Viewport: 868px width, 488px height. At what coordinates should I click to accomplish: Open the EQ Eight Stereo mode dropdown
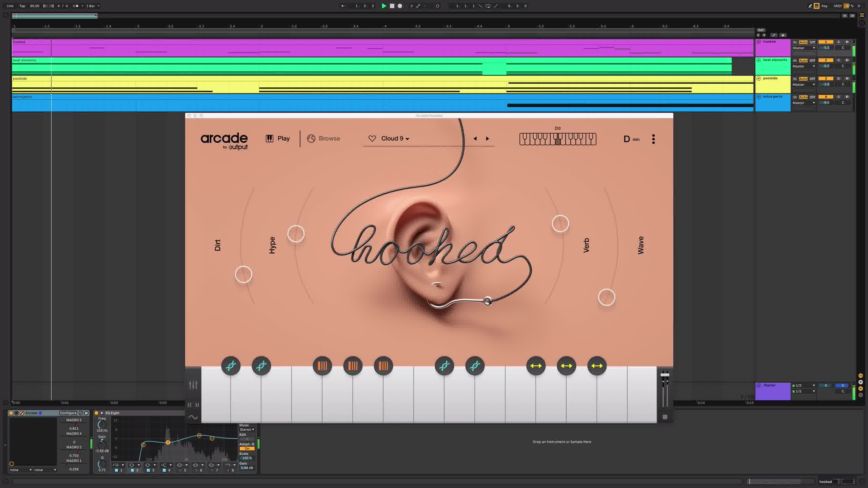(247, 429)
